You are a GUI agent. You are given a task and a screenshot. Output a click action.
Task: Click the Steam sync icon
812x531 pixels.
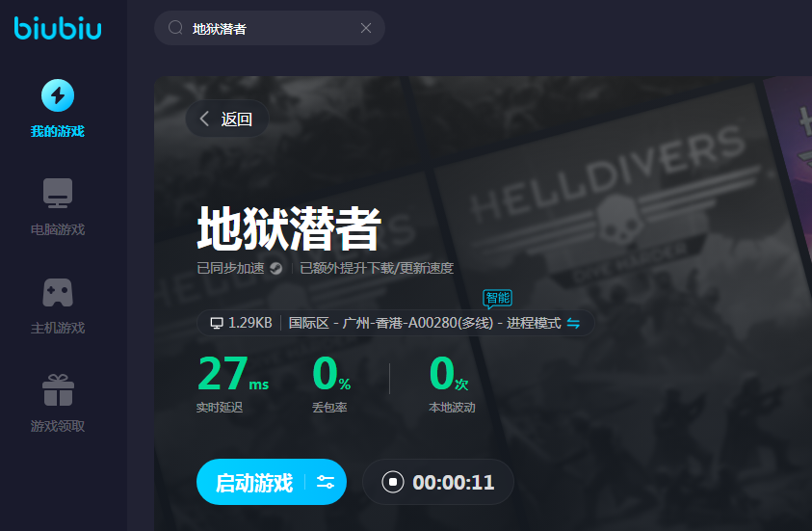[x=276, y=268]
